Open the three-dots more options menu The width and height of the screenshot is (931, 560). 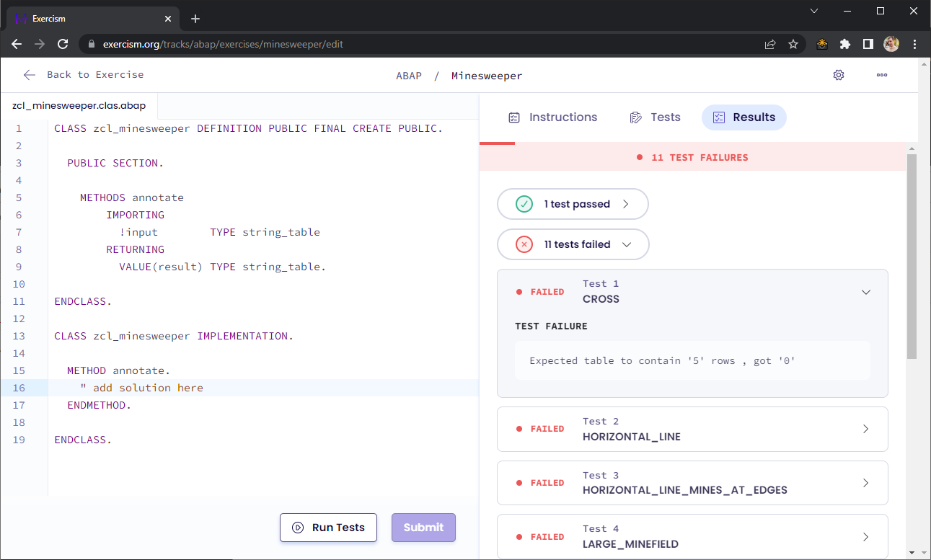pos(881,75)
